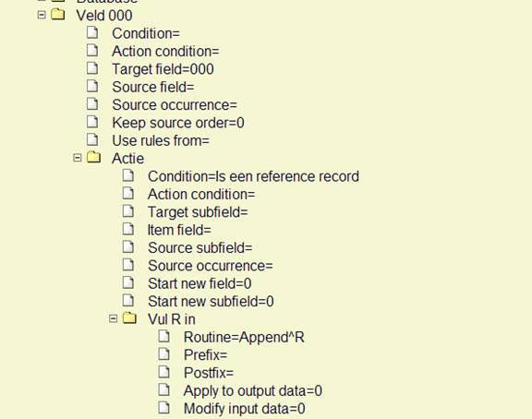Click the Vul R in folder icon

[x=129, y=318]
